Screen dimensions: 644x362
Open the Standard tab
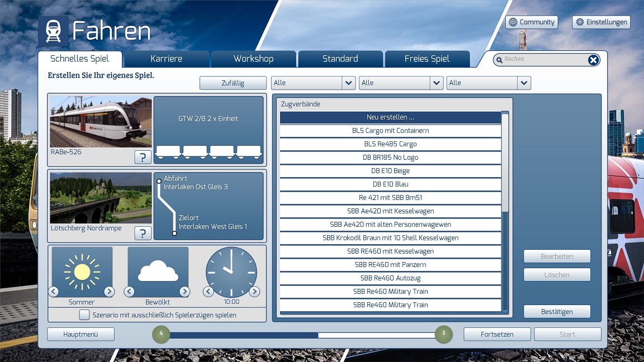(x=340, y=59)
